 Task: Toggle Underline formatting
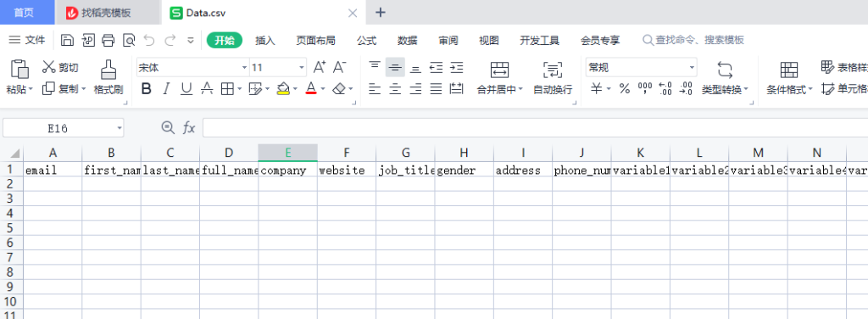[186, 88]
